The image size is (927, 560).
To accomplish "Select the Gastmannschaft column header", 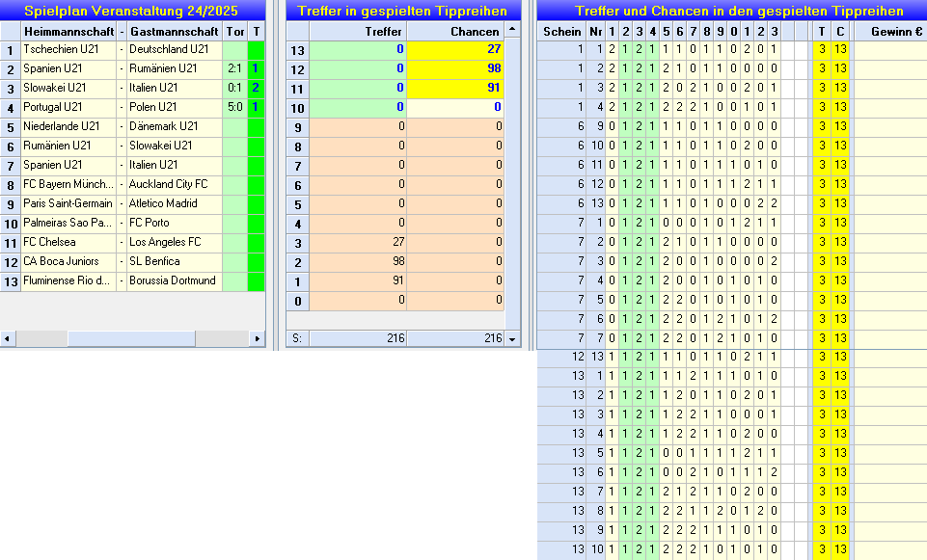I will (174, 31).
